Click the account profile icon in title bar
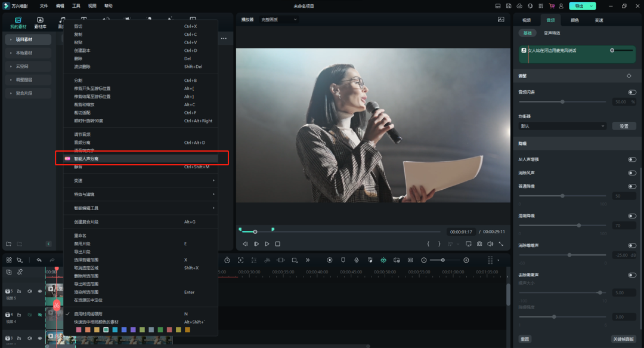Image resolution: width=644 pixels, height=348 pixels. point(561,6)
